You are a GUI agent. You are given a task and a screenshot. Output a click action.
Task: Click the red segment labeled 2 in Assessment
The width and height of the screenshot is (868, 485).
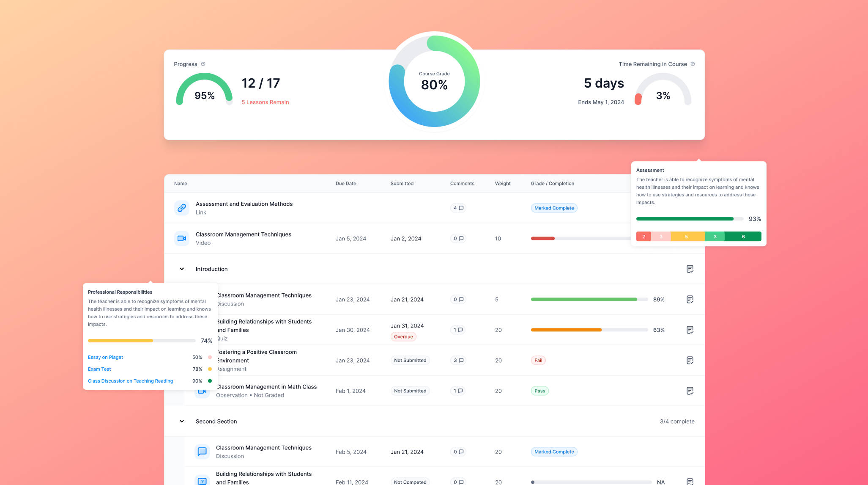coord(643,237)
